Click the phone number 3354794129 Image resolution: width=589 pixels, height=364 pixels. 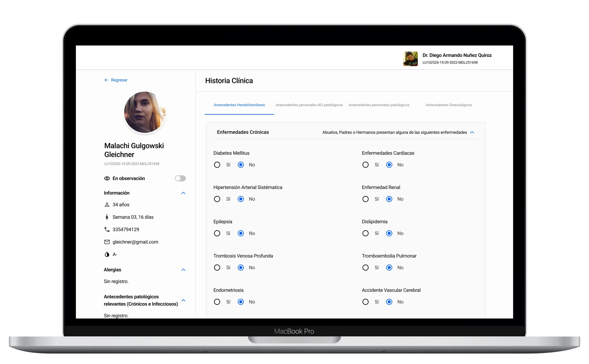pyautogui.click(x=126, y=229)
